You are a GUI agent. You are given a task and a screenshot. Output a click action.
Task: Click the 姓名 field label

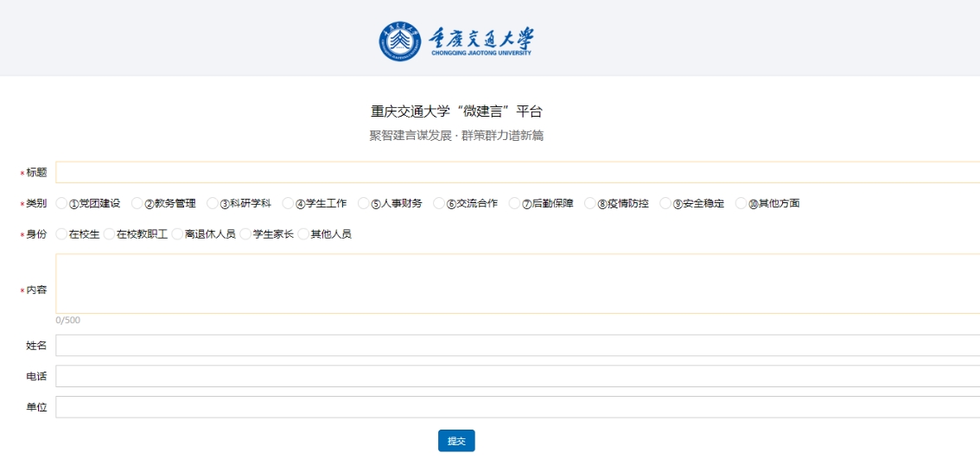[36, 345]
